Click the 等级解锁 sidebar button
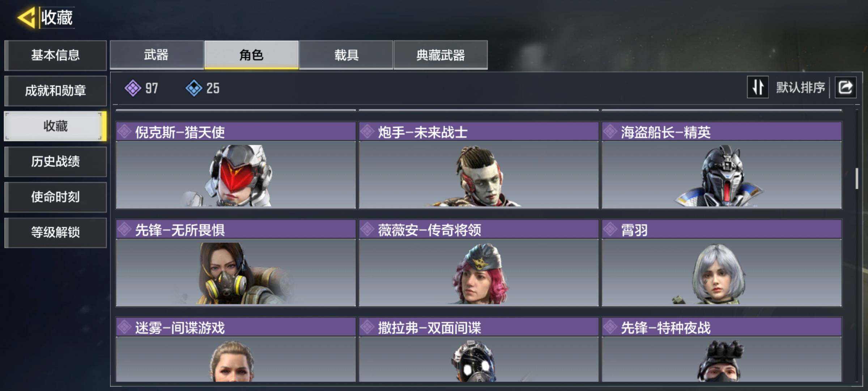 pyautogui.click(x=55, y=232)
